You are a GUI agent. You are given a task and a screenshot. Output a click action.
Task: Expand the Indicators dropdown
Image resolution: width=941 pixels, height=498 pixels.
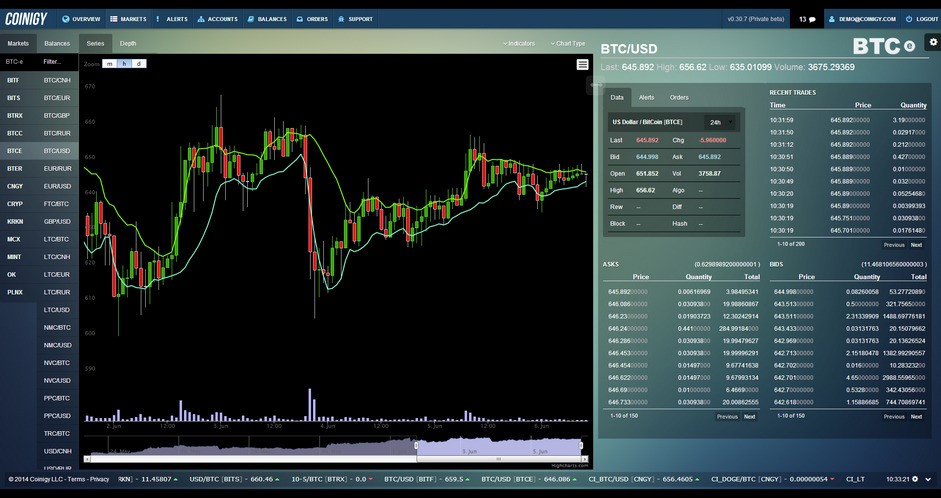[x=519, y=43]
